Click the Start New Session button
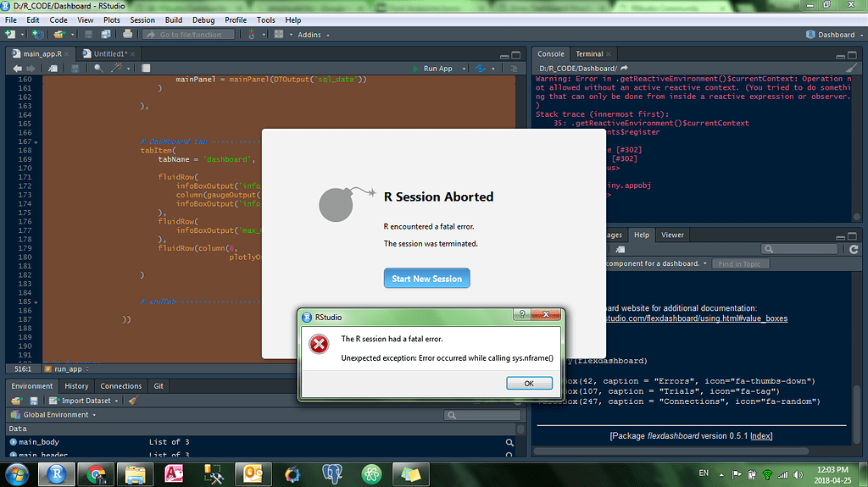 (427, 279)
